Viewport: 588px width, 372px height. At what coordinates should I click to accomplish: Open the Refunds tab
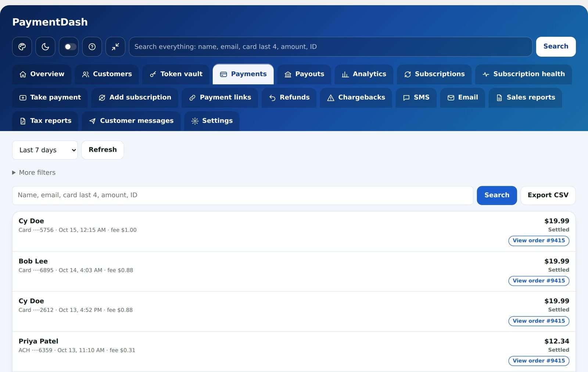(289, 98)
